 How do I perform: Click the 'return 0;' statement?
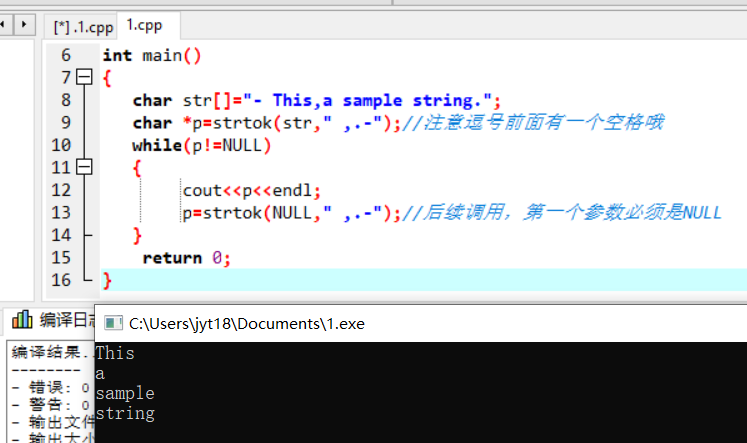point(186,258)
